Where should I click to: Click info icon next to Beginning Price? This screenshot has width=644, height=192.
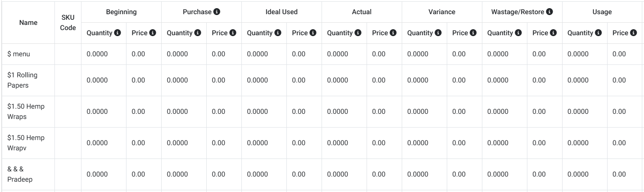(153, 33)
